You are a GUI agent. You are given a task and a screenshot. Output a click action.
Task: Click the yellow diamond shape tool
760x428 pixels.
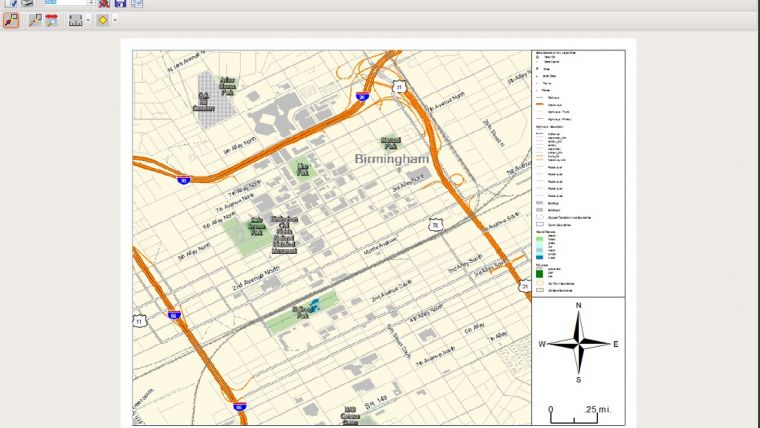coord(103,20)
